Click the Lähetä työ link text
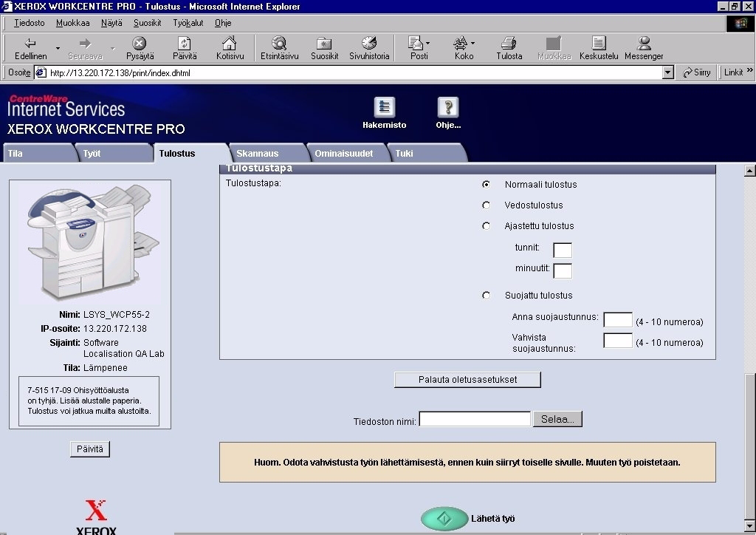The height and width of the screenshot is (535, 756). click(x=492, y=519)
